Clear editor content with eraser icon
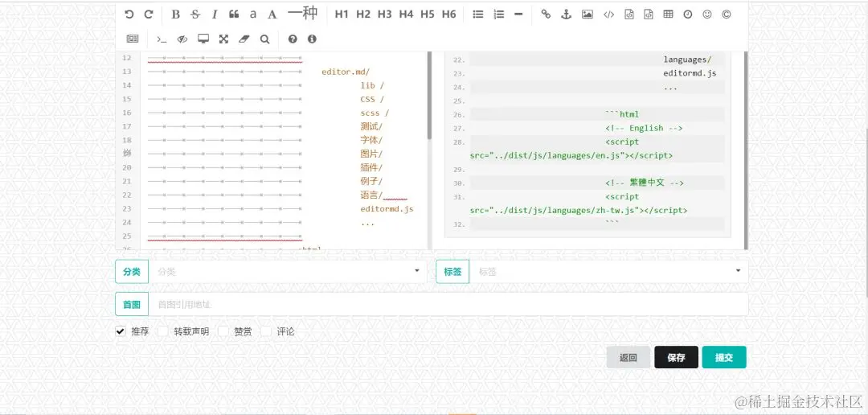 [244, 39]
